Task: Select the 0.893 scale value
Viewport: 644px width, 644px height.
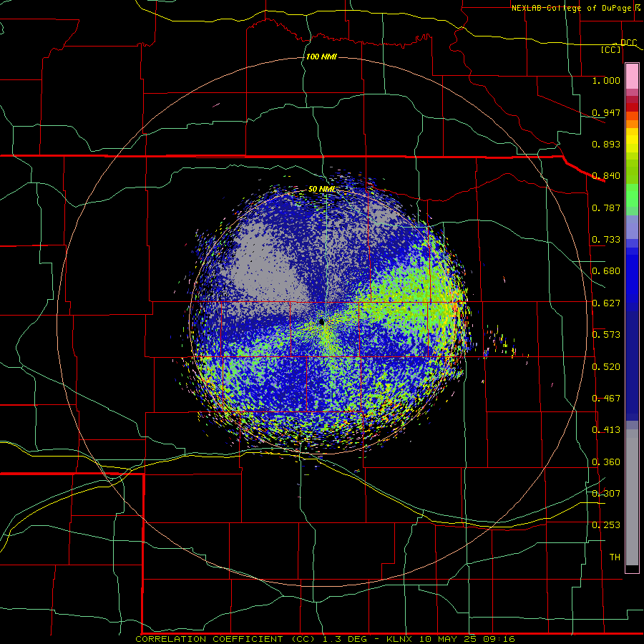Action: pos(606,144)
